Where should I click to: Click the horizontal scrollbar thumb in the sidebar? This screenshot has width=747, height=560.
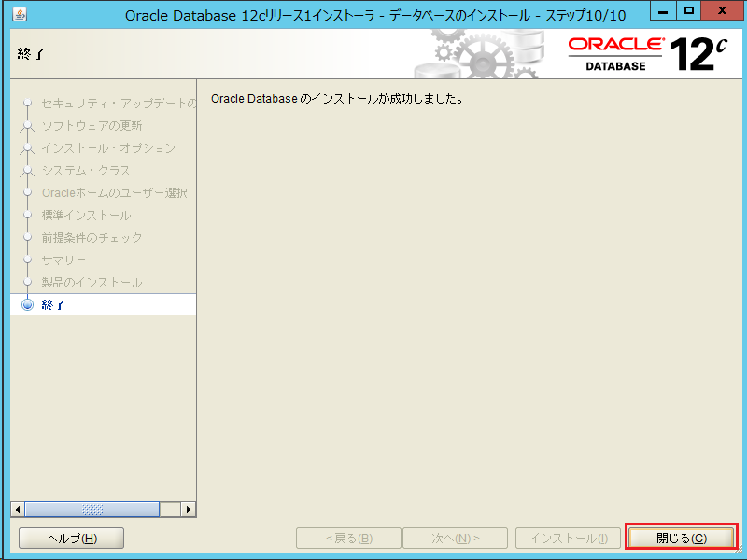point(92,510)
